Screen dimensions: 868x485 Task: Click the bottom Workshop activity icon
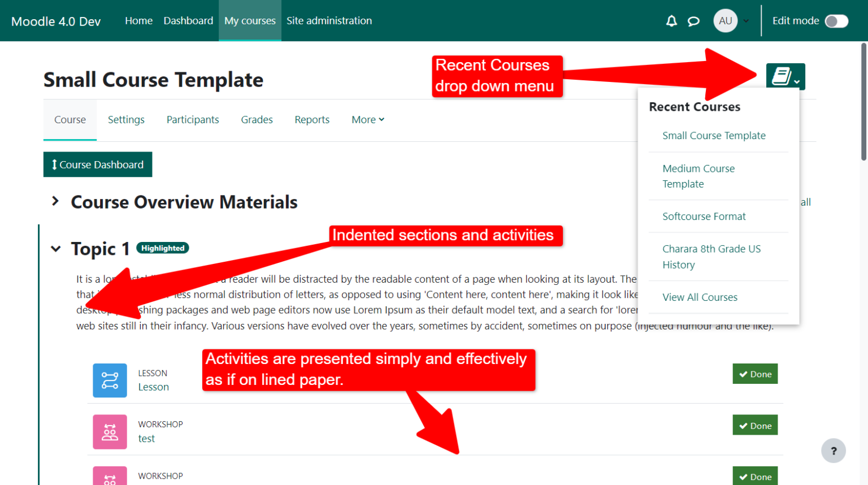tap(110, 477)
